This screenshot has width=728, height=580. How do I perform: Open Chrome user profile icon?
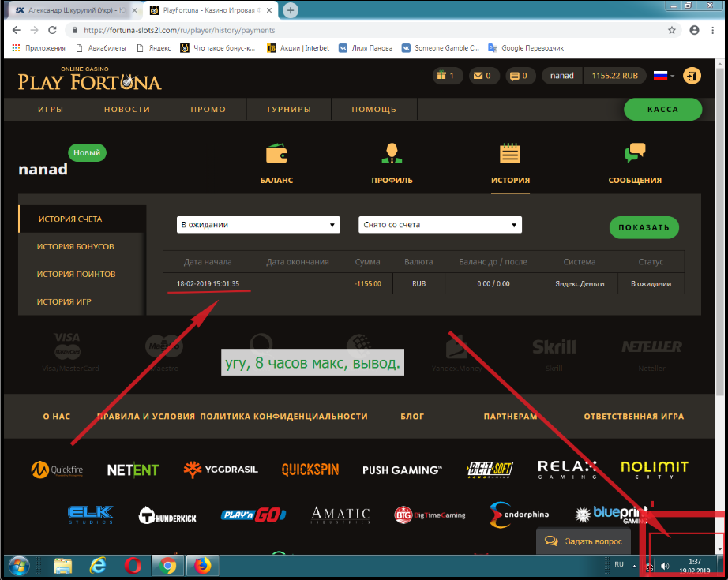tap(694, 30)
